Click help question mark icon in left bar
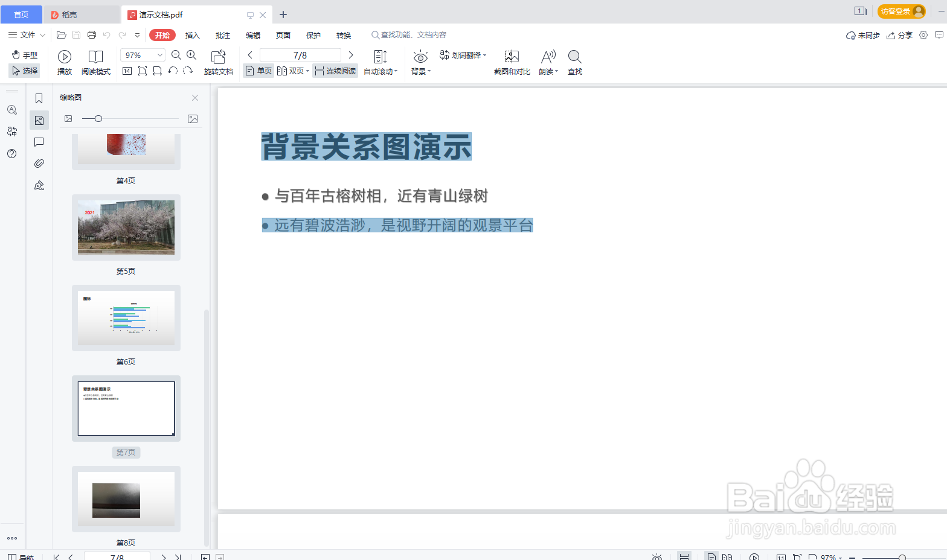This screenshot has width=947, height=560. pos(11,154)
